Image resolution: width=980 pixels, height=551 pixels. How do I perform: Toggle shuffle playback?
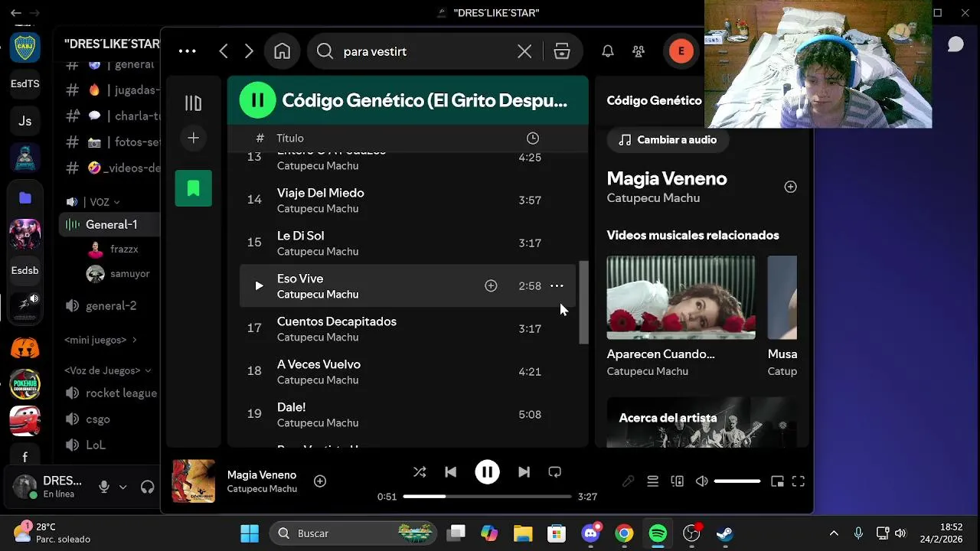point(420,472)
